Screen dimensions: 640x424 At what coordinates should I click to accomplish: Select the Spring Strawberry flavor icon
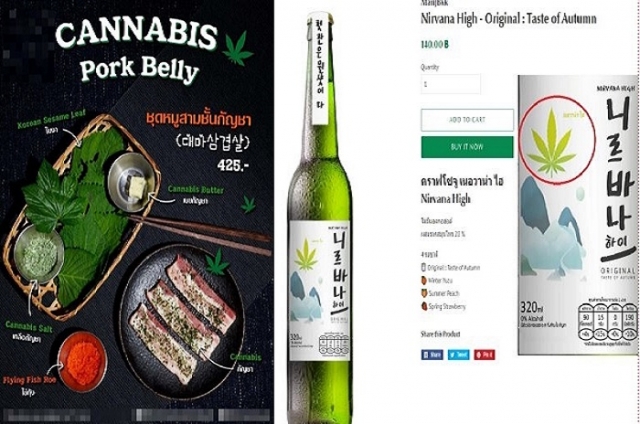[x=424, y=306]
